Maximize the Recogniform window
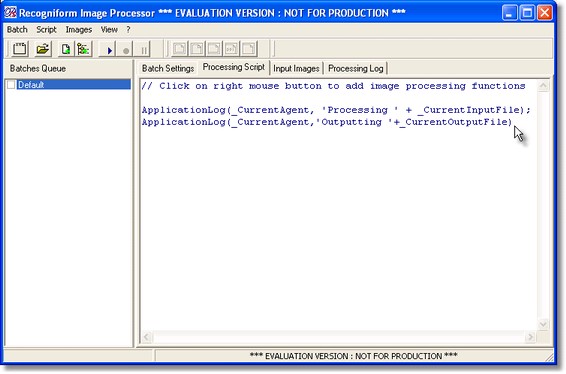Viewport: 566px width, 374px height. (x=527, y=13)
